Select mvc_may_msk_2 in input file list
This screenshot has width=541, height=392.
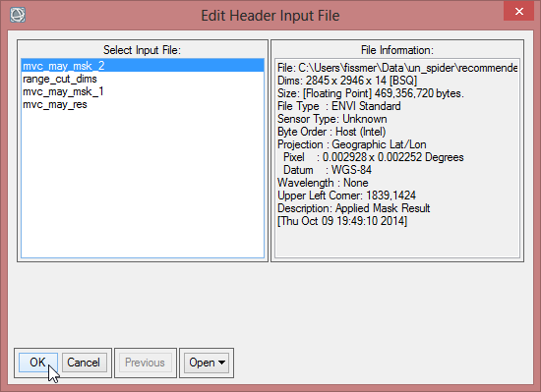(x=143, y=66)
